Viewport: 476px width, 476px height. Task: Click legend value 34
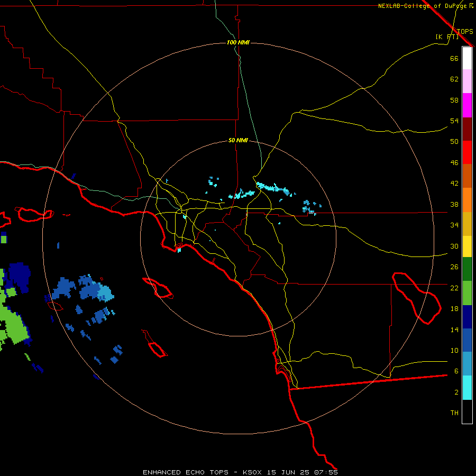coord(454,225)
